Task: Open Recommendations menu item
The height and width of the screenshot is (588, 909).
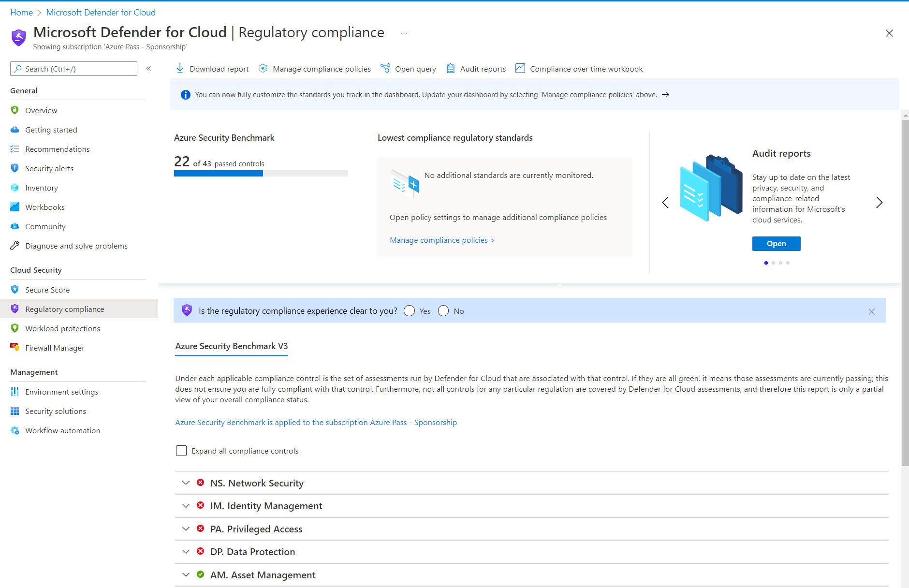Action: tap(79, 149)
